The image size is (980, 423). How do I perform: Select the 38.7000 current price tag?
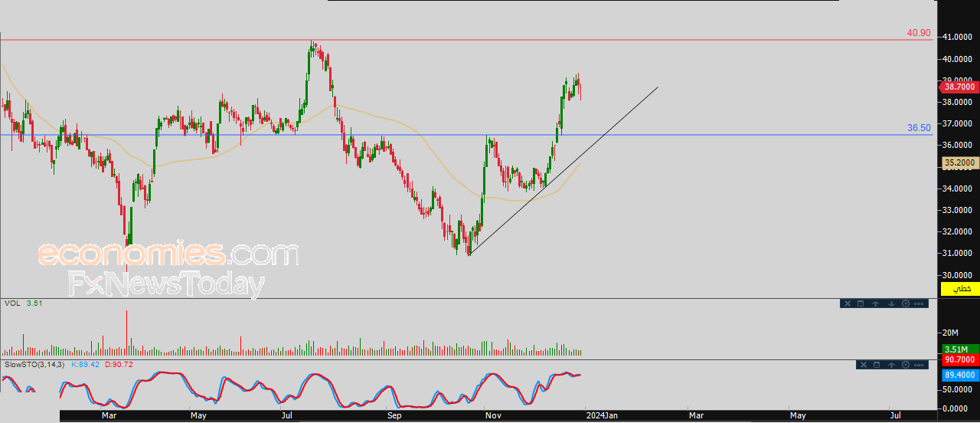point(959,87)
